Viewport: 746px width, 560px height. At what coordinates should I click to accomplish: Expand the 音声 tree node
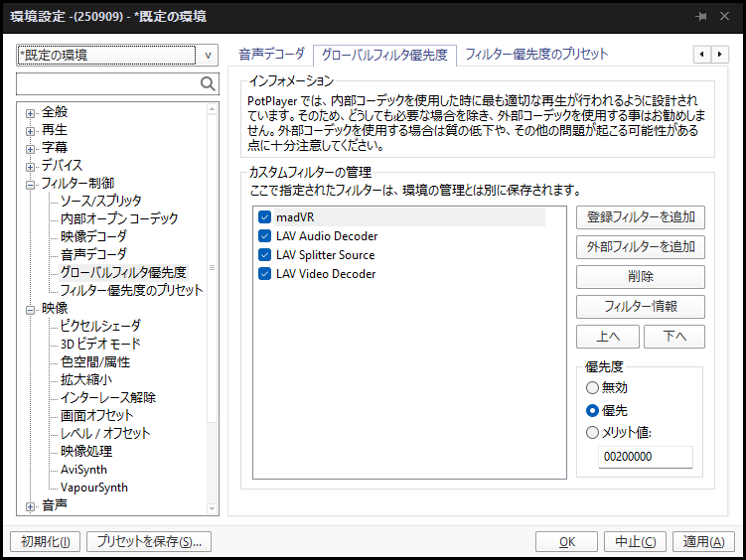pyautogui.click(x=31, y=506)
